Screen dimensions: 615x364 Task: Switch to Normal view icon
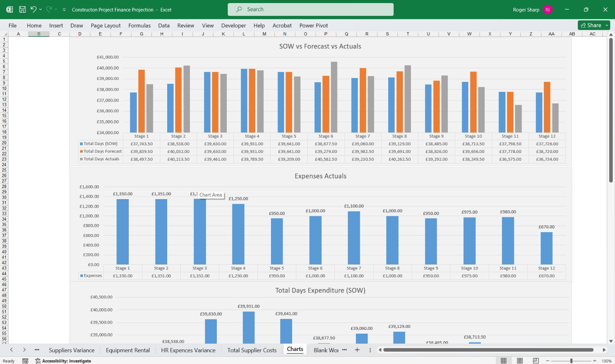tap(504, 361)
